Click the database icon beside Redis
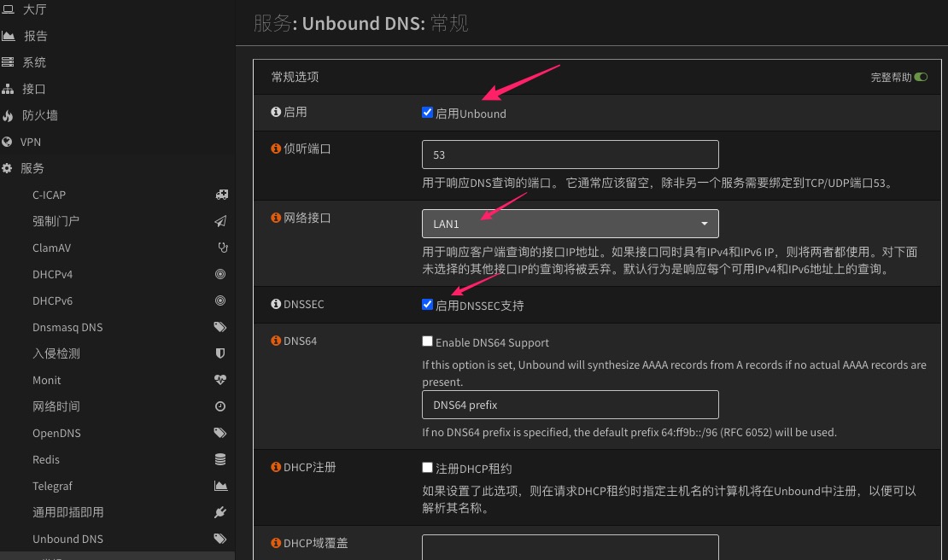Screen dimensions: 948x560 (x=220, y=459)
